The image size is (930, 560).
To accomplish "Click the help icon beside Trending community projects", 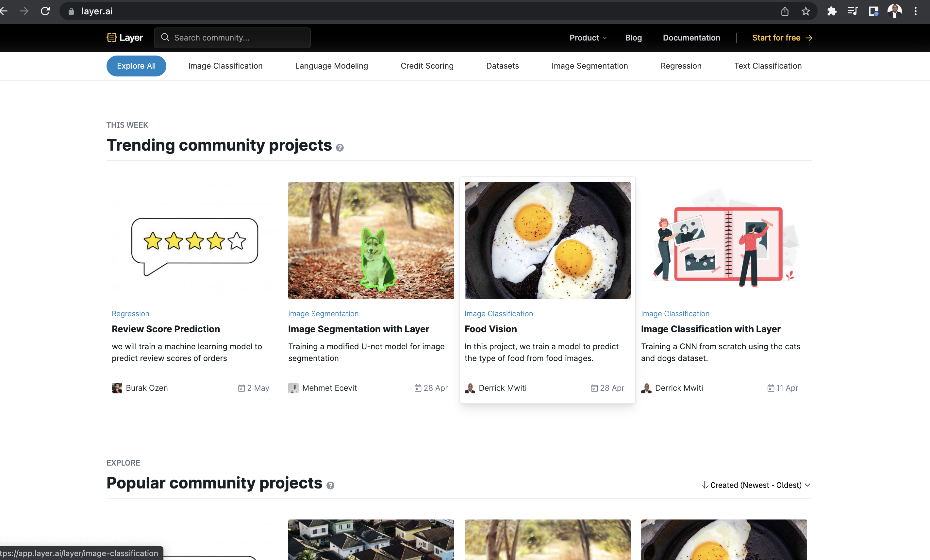I will (x=340, y=148).
